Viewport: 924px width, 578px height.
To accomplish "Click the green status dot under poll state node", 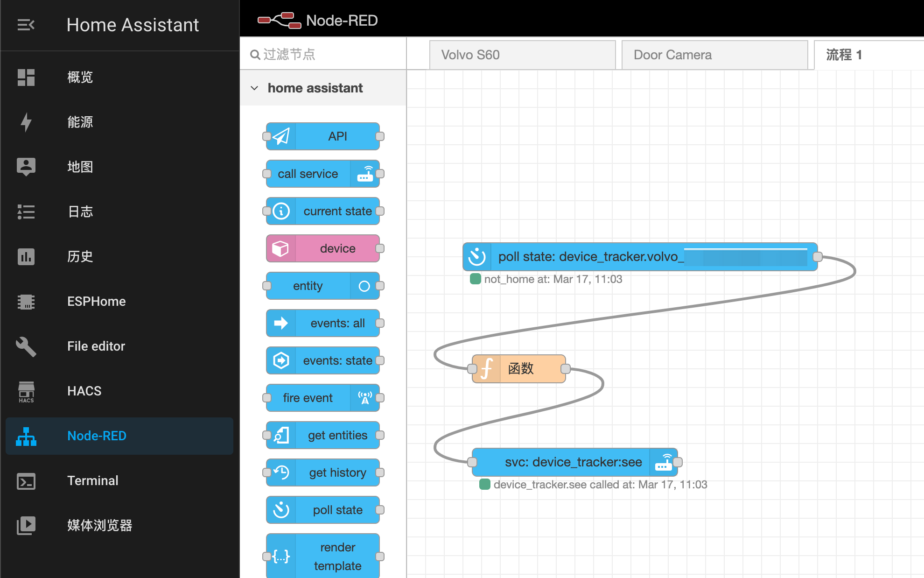I will point(476,279).
